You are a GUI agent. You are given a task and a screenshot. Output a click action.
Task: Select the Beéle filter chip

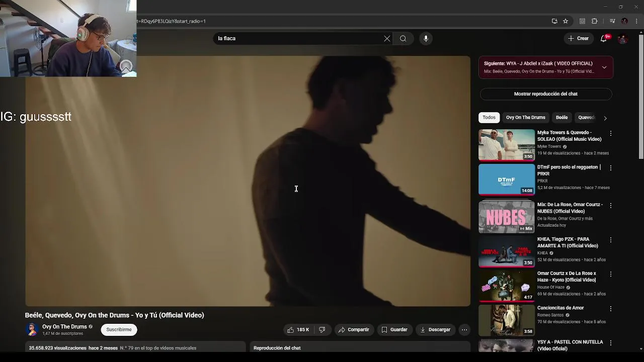[561, 118]
